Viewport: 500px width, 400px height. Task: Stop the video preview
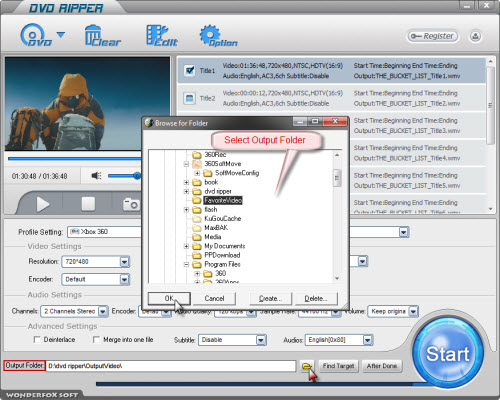point(88,204)
